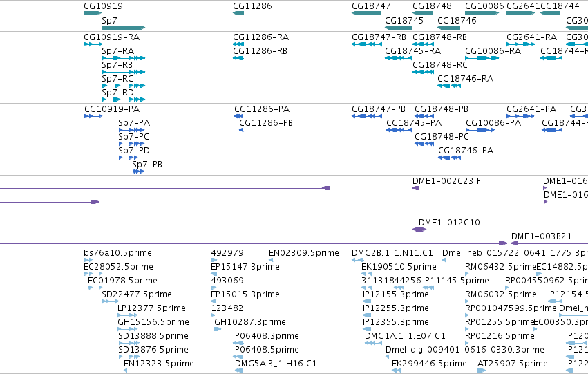The height and width of the screenshot is (374, 588).
Task: Click the CG10919-RA transcript label
Action: click(111, 37)
